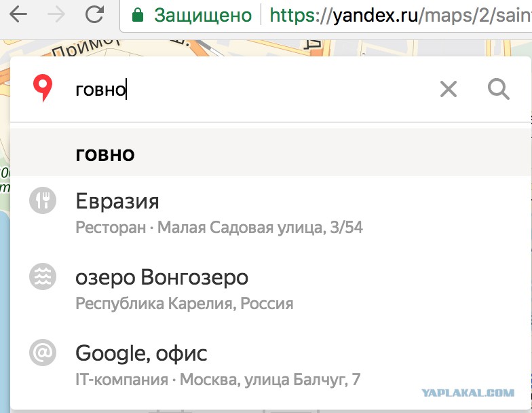Click the magnifying glass search icon
Image resolution: width=532 pixels, height=413 pixels.
pyautogui.click(x=498, y=90)
